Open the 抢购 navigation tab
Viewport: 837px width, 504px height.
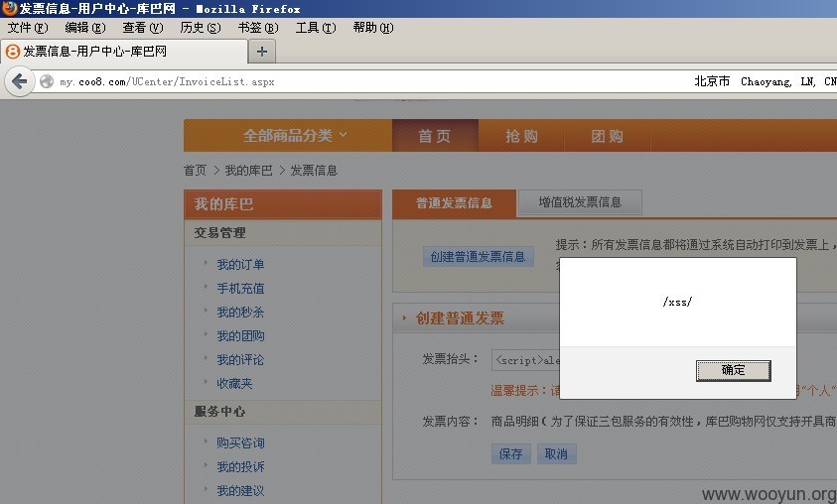(521, 136)
